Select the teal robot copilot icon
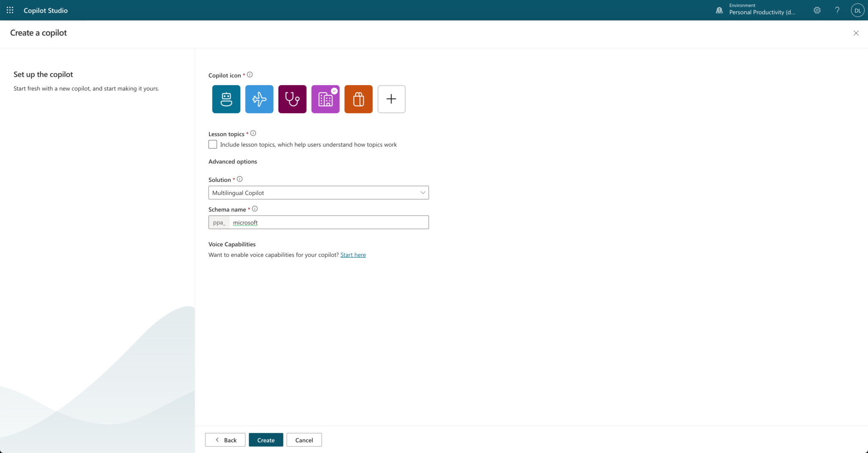Image resolution: width=868 pixels, height=453 pixels. (x=226, y=99)
